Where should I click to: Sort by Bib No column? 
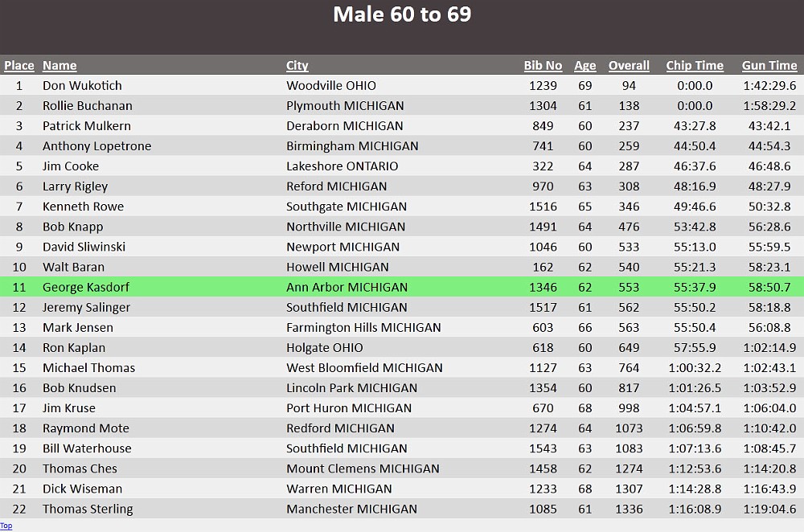pyautogui.click(x=543, y=65)
